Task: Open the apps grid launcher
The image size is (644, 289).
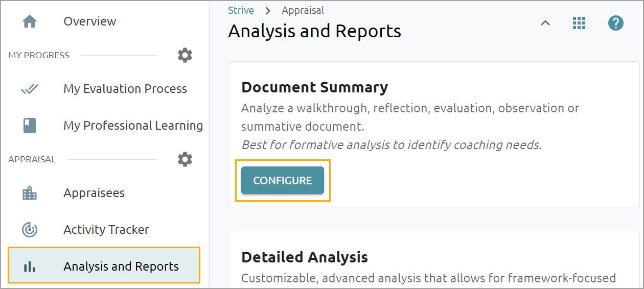Action: [579, 23]
